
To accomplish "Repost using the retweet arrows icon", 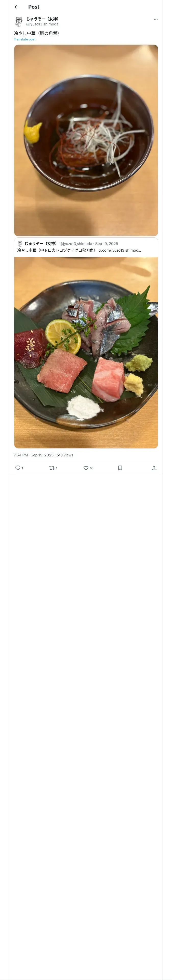I will [x=52, y=468].
